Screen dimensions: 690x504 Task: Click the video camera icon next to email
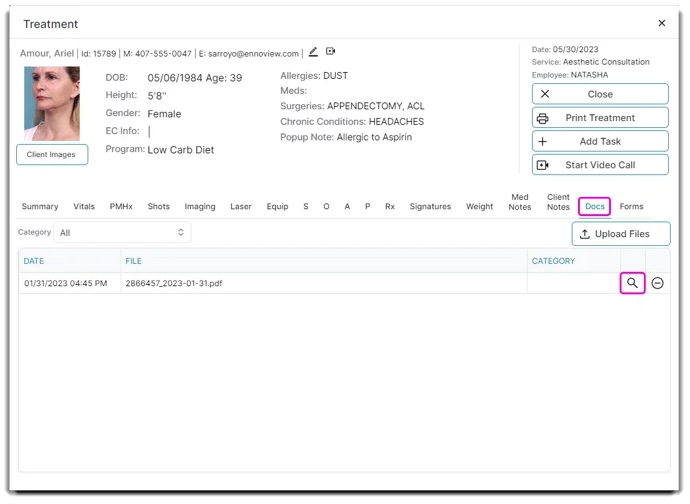tap(330, 52)
